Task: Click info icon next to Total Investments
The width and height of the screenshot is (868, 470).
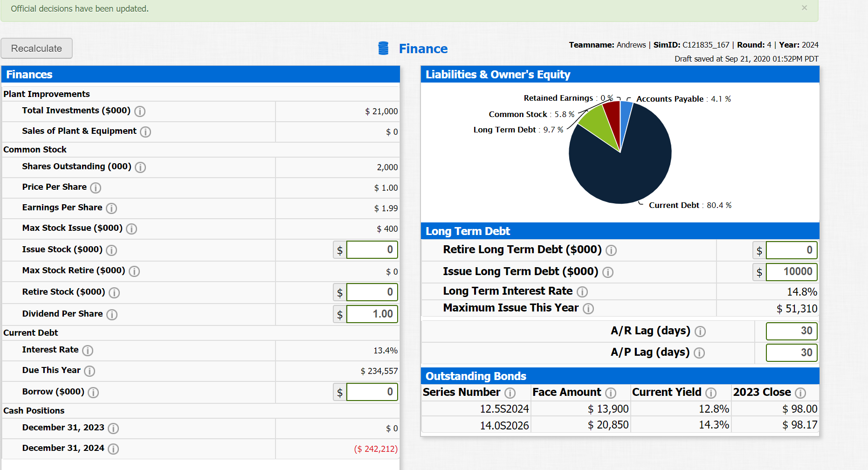Action: [x=140, y=111]
